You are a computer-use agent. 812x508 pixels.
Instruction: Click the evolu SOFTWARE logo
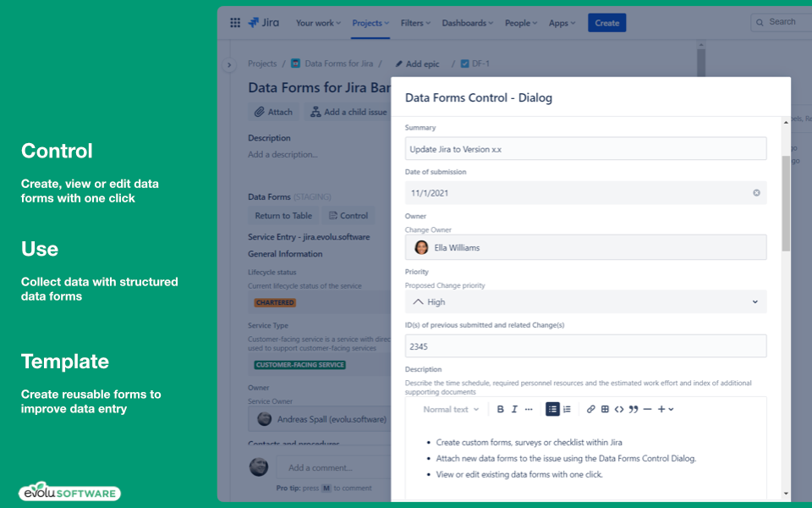69,491
